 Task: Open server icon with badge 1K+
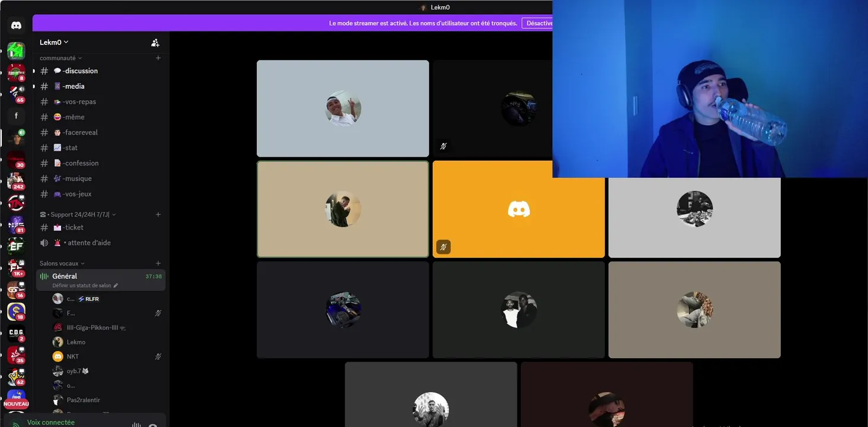tap(16, 267)
